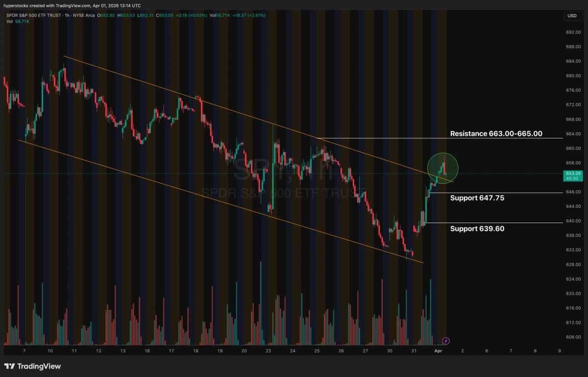The height and width of the screenshot is (377, 588).
Task: Click the 45:30 bar countdown timer
Action: pos(573,179)
